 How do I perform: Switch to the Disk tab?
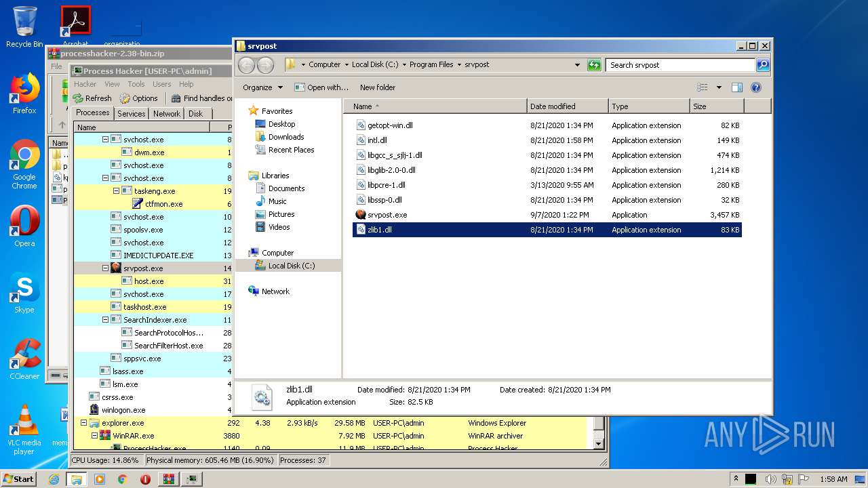click(195, 114)
